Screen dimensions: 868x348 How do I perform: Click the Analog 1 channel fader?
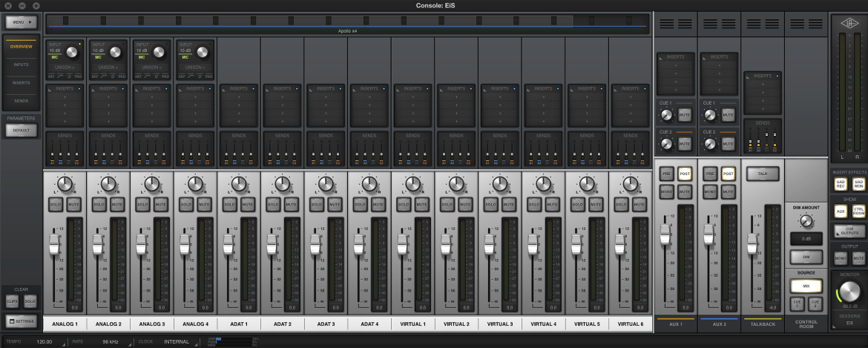pyautogui.click(x=53, y=244)
